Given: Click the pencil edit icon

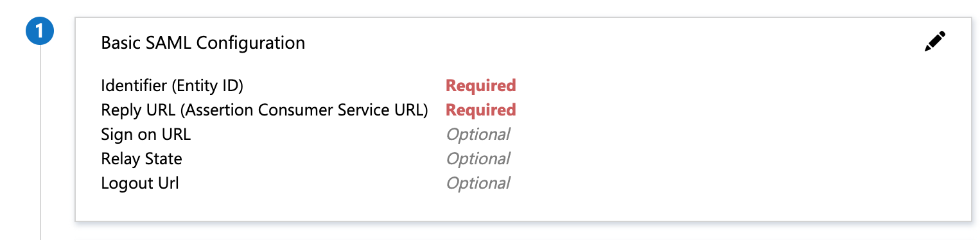Looking at the screenshot, I should [935, 42].
